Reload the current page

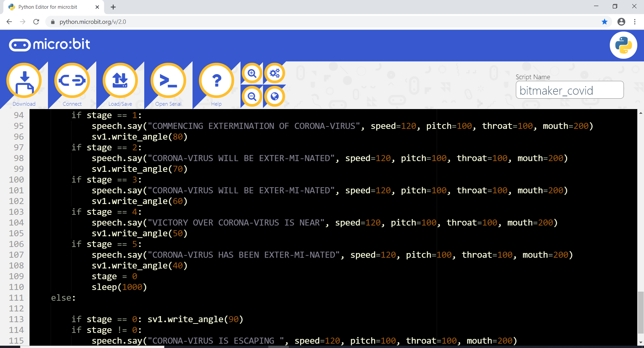[x=36, y=22]
